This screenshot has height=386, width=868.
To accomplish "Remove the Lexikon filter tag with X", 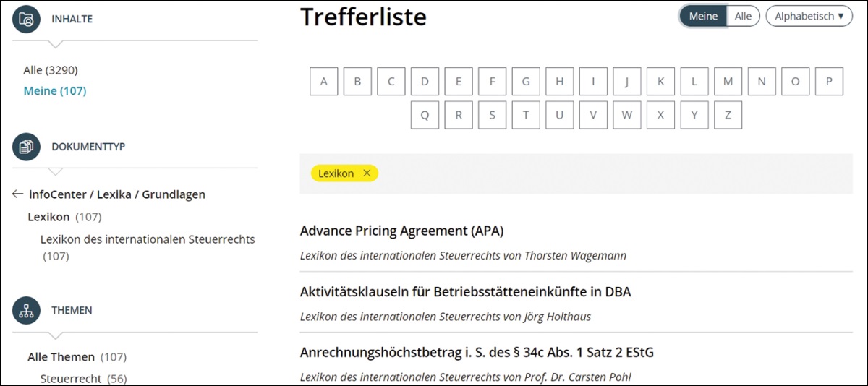I will point(367,173).
